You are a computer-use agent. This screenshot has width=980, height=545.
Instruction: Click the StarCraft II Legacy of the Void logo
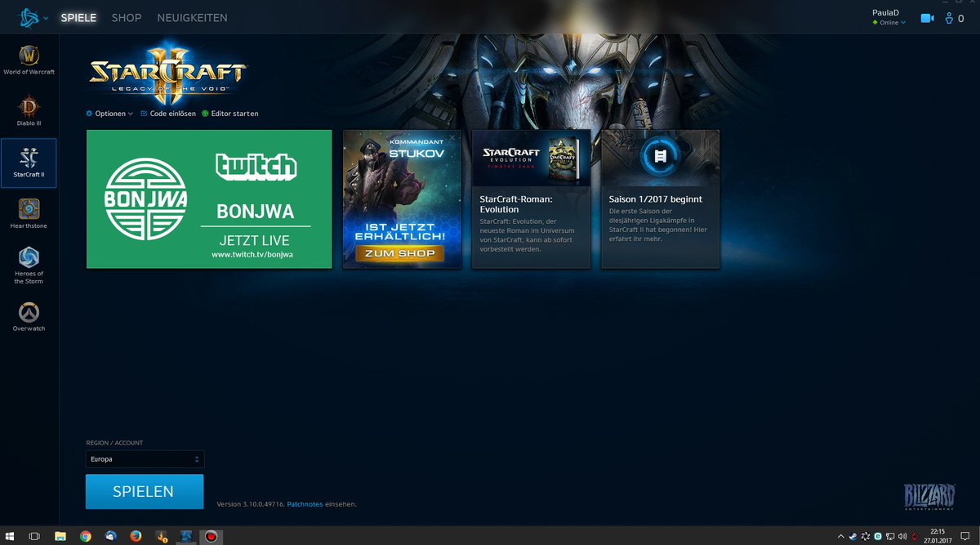168,75
